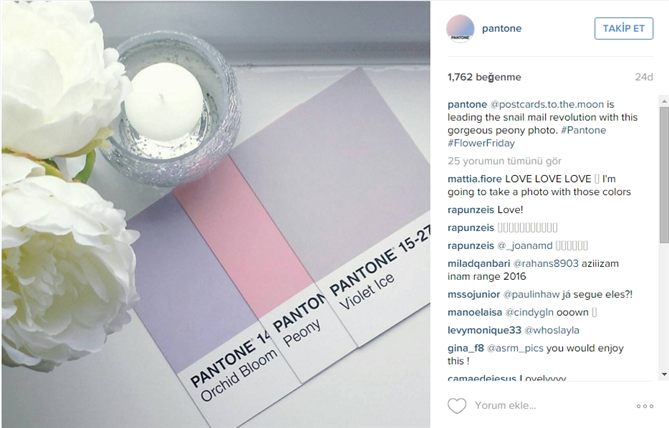The height and width of the screenshot is (428, 669).
Task: Open the three-dots more options menu
Action: (645, 406)
